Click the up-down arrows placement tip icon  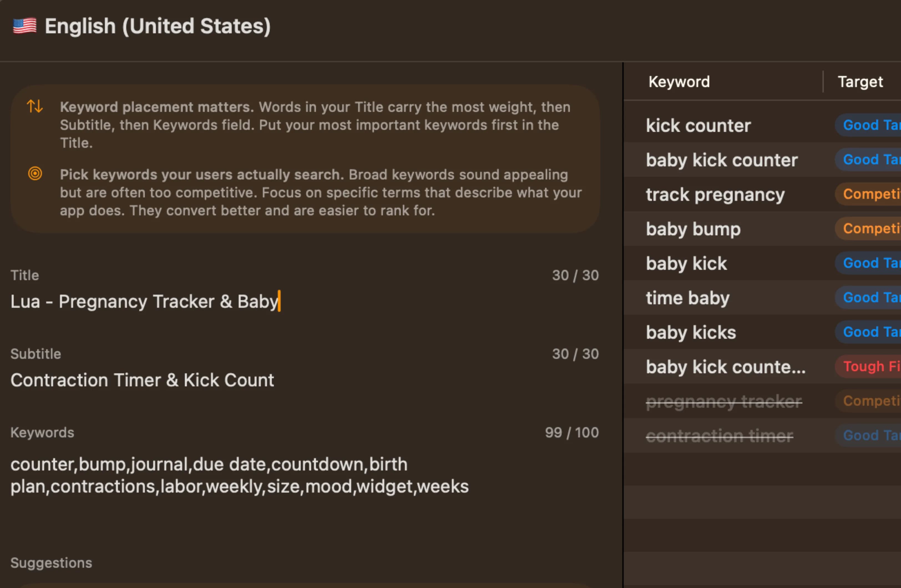pos(35,107)
